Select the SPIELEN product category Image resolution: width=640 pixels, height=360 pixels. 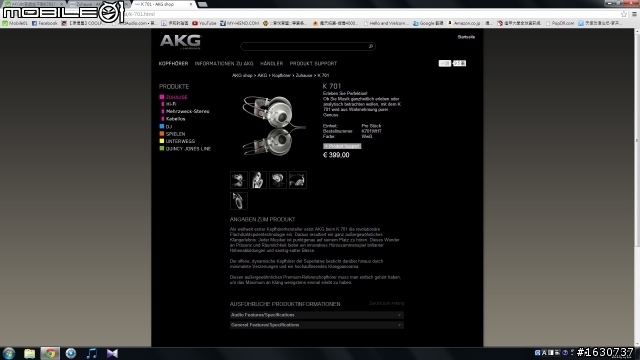pos(175,134)
